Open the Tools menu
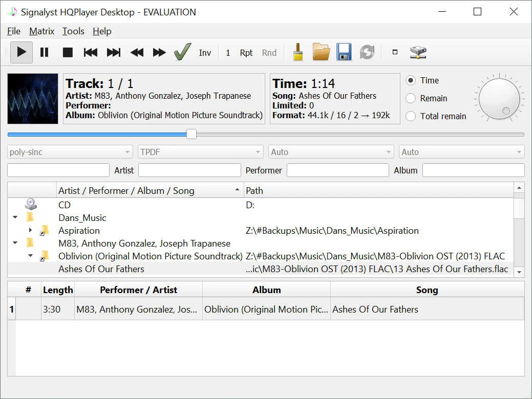 tap(73, 31)
